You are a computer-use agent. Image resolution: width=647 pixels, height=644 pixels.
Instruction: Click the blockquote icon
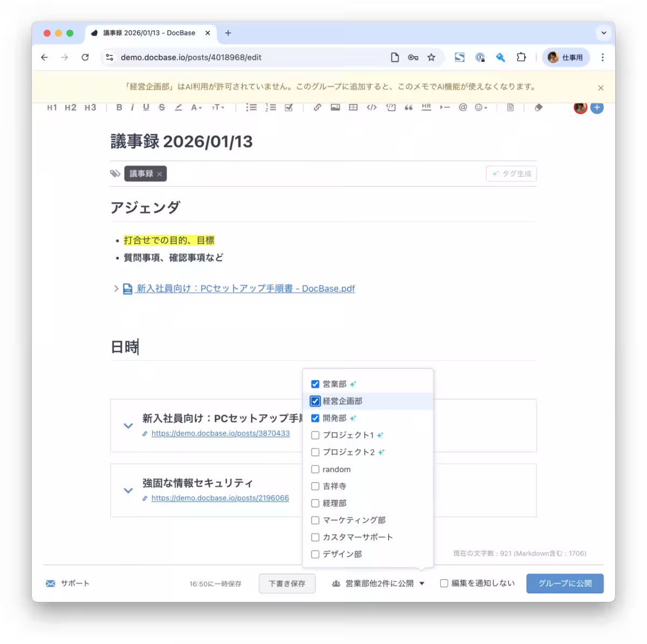point(409,107)
